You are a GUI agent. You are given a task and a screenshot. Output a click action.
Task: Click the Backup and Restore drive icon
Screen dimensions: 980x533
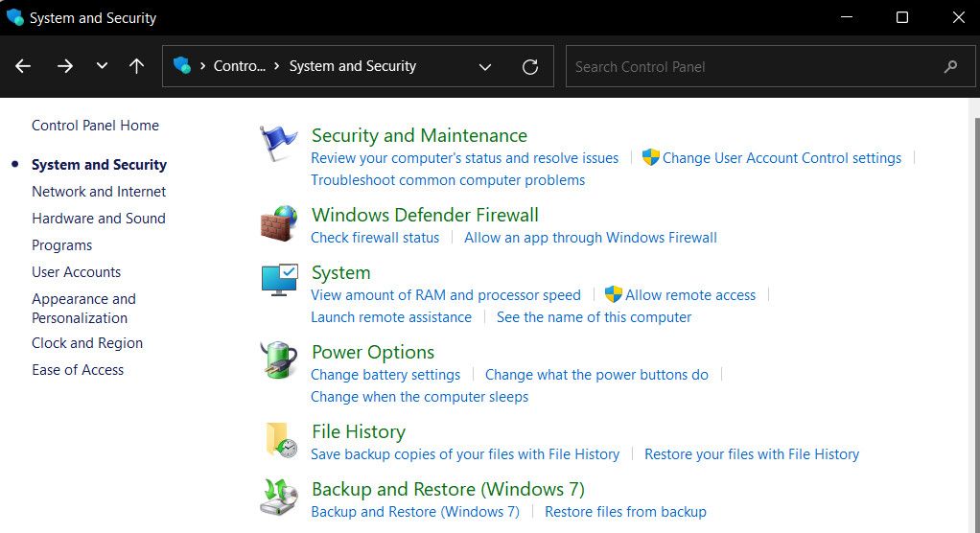coord(279,498)
